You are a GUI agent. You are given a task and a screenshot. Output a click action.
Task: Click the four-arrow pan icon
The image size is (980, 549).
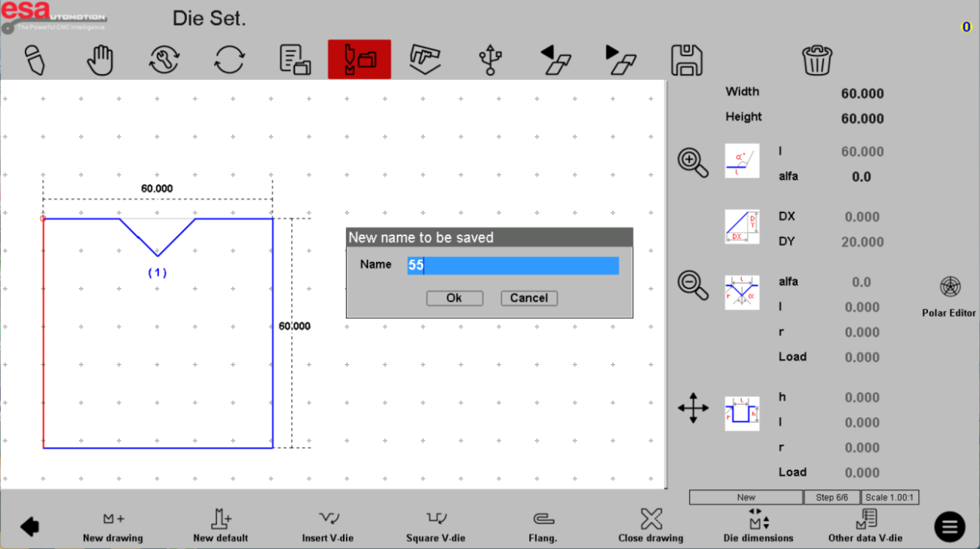pos(693,408)
